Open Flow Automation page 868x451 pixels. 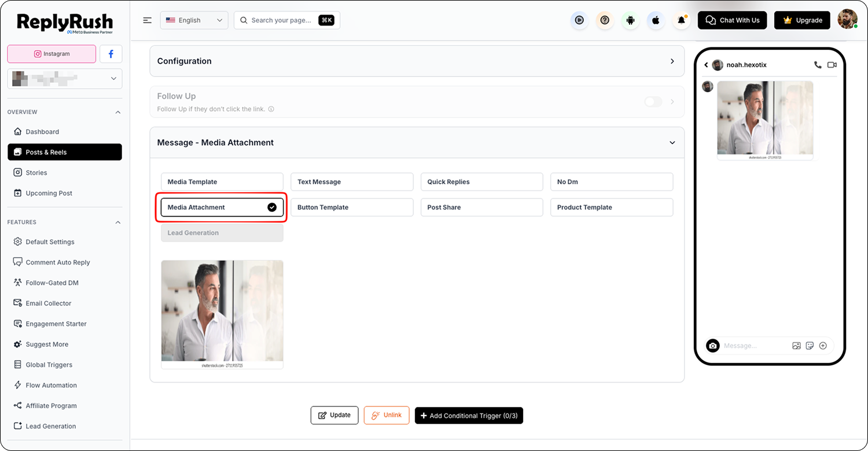tap(65, 385)
